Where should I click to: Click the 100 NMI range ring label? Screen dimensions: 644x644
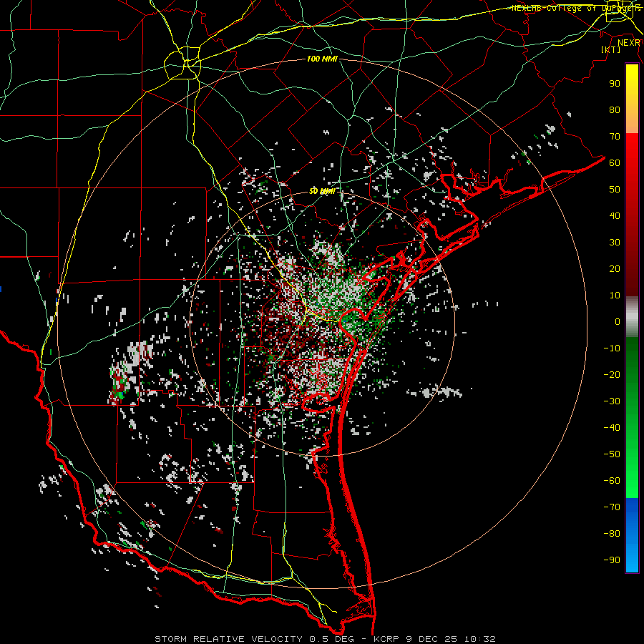coord(322,59)
